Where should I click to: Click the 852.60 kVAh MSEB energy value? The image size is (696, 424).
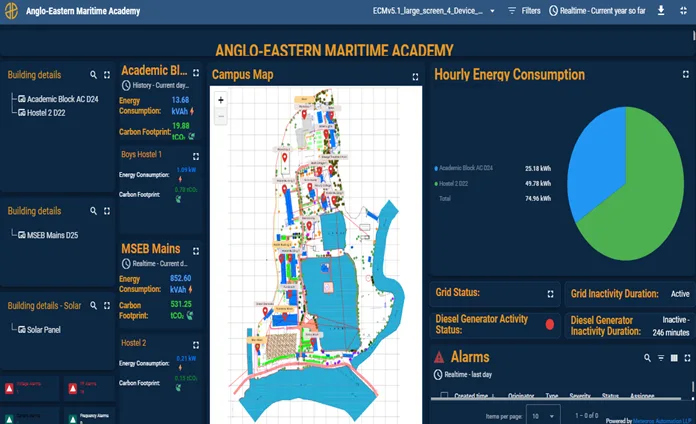[x=181, y=284]
